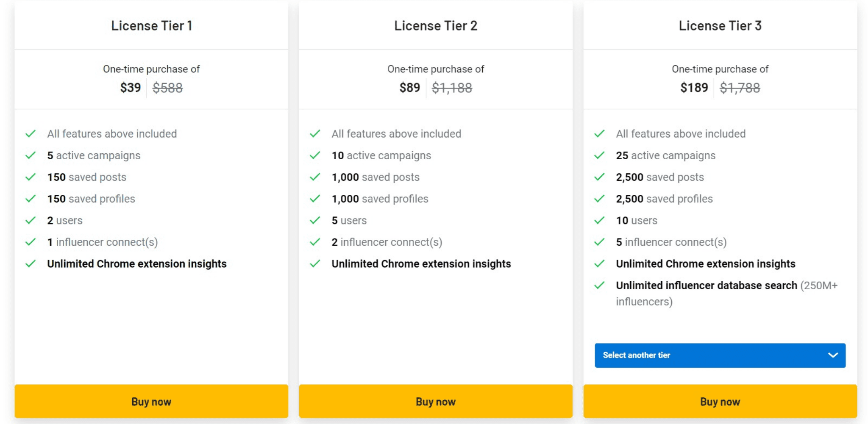The width and height of the screenshot is (868, 424).
Task: Click checkmark beside 10 active campaigns
Action: pyautogui.click(x=315, y=155)
